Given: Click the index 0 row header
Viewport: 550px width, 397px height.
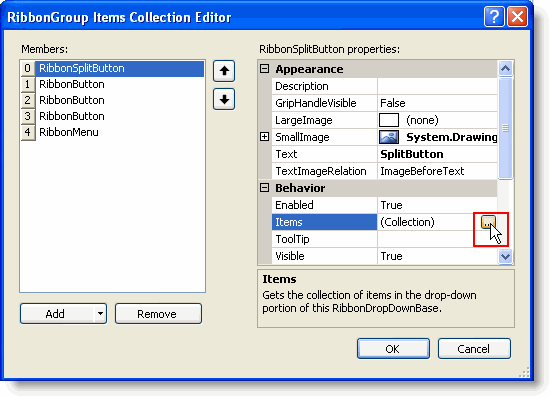Looking at the screenshot, I should pyautogui.click(x=28, y=68).
